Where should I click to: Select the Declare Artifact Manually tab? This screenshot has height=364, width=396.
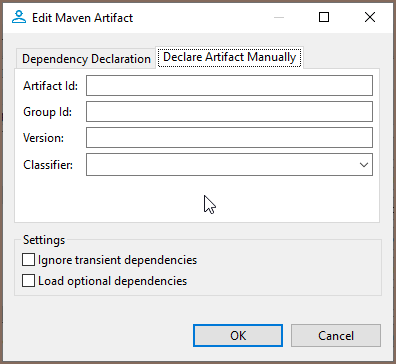[x=230, y=57]
